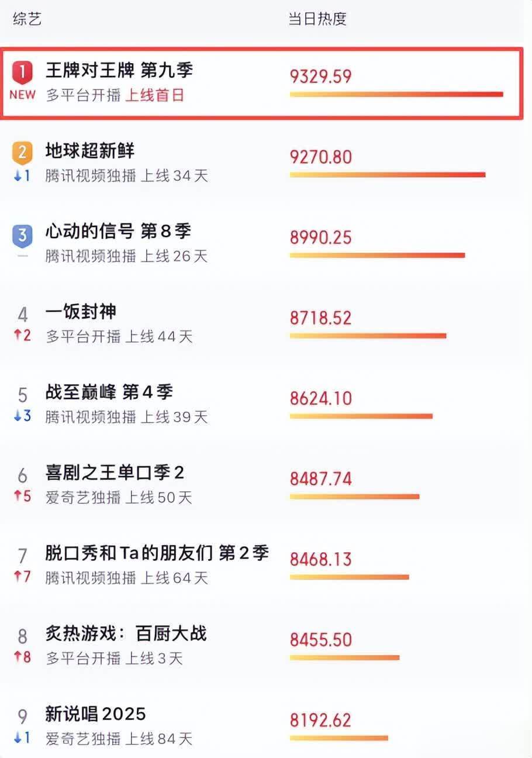Click the up-2 arrow beside 一饭封神
The image size is (532, 758).
[22, 336]
